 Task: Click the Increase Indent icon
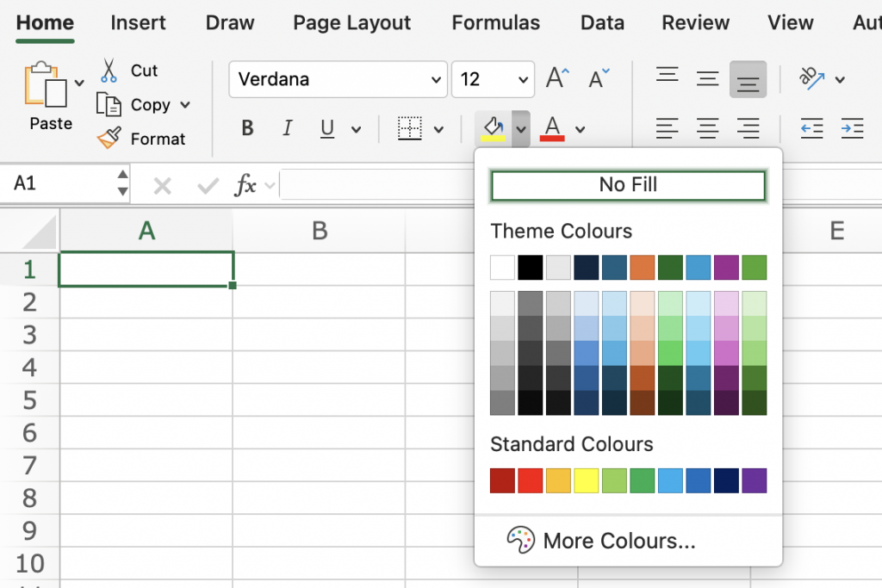point(852,129)
